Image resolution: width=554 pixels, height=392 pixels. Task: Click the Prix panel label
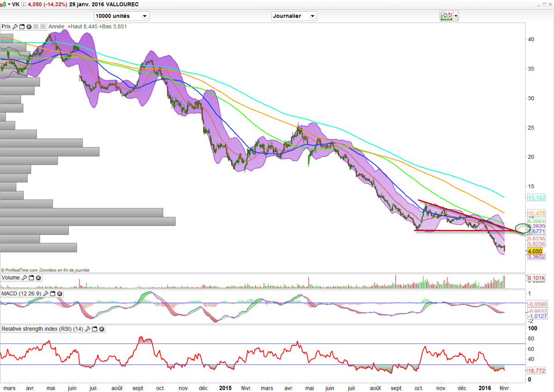6,27
